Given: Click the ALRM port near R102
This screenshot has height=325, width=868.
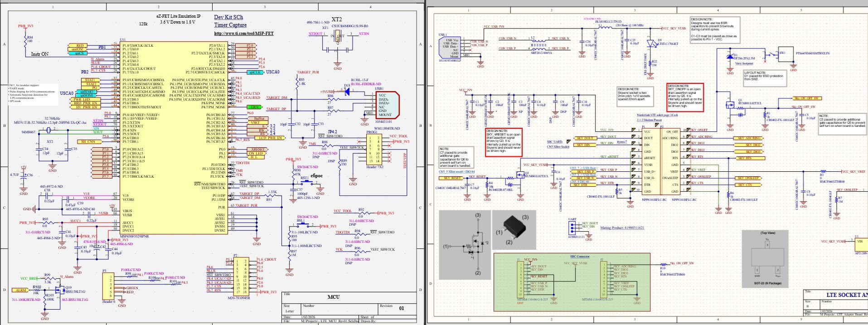Looking at the screenshot, I should point(21,290).
